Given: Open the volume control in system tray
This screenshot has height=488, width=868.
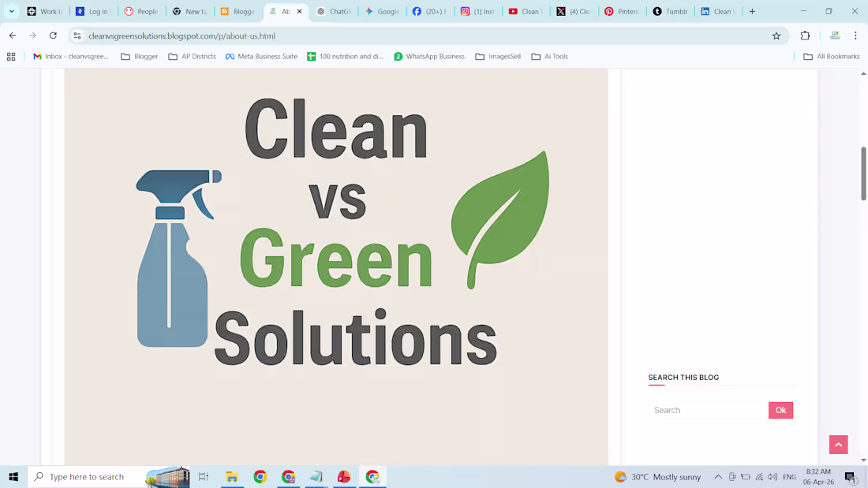Looking at the screenshot, I should [773, 476].
